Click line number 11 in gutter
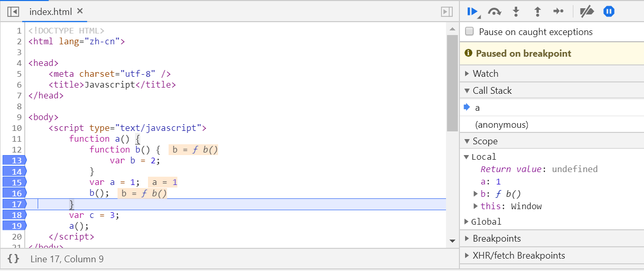This screenshot has width=644, height=271. [16, 139]
